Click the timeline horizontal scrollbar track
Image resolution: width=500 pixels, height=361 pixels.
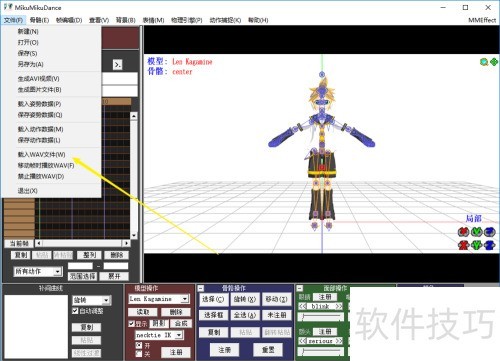click(83, 243)
